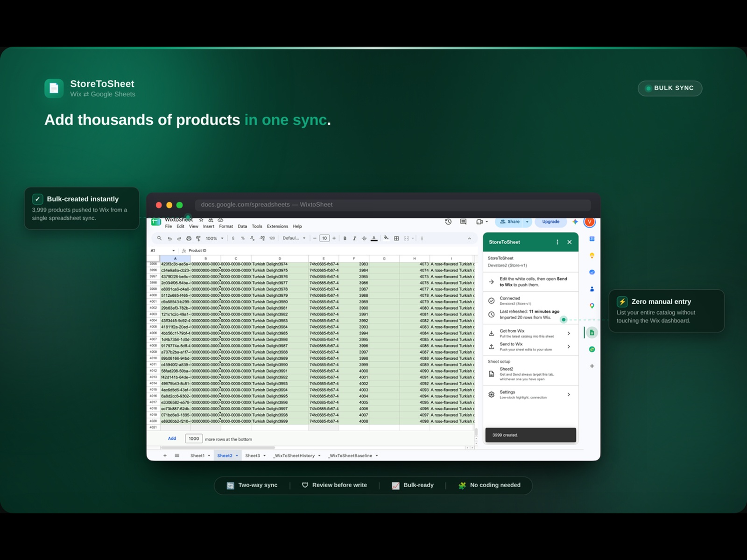The height and width of the screenshot is (560, 747).
Task: Format as currency with the £ icon
Action: click(x=233, y=238)
